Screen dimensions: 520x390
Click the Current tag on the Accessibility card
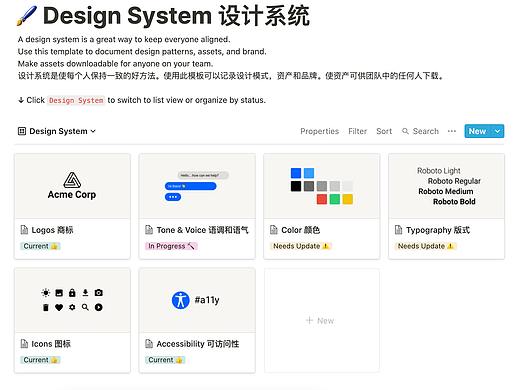pos(165,360)
